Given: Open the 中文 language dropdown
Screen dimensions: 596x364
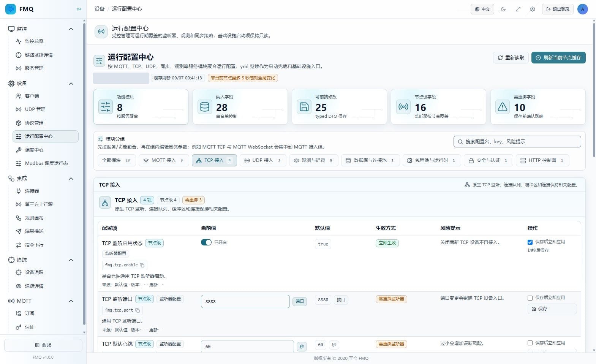Looking at the screenshot, I should [x=482, y=9].
